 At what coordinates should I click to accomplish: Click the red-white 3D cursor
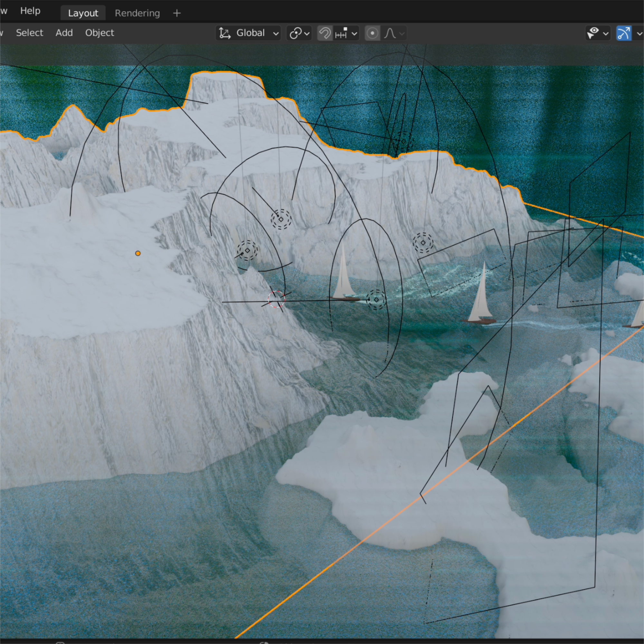point(276,299)
